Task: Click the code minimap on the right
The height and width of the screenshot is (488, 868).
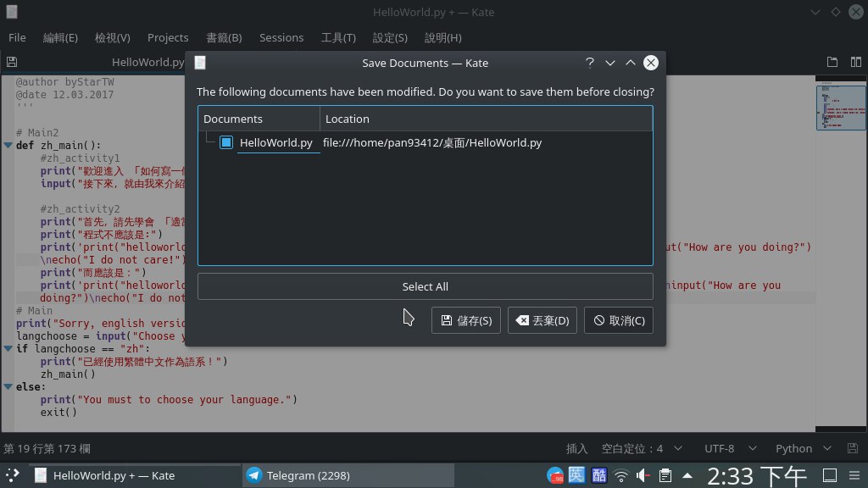Action: 841,108
